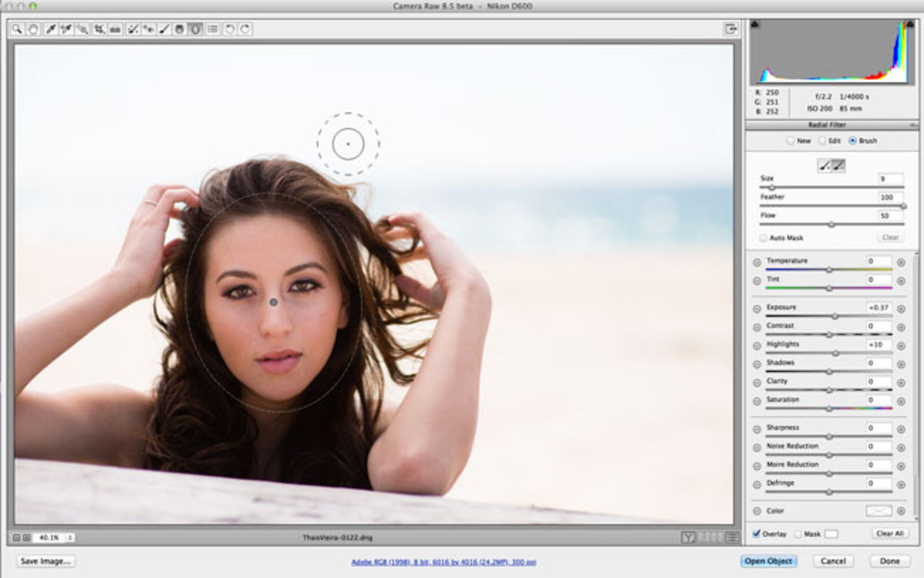Select the Zoom tool in toolbar

tap(17, 29)
